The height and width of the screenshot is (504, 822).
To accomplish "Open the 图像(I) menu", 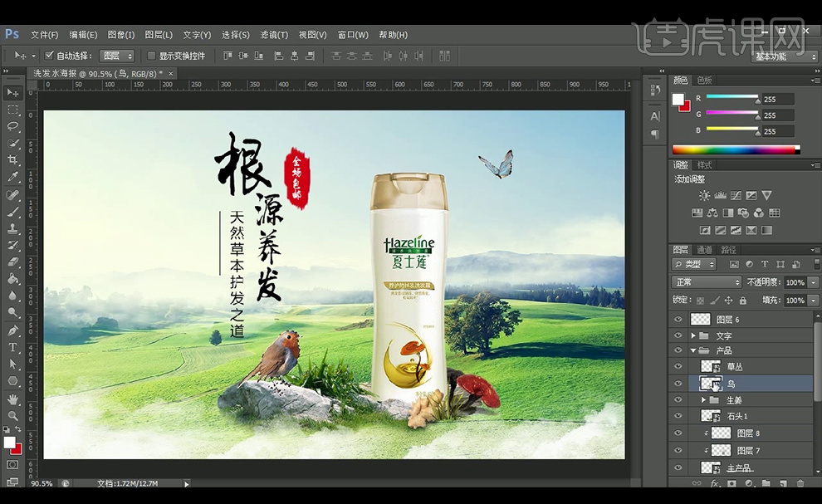I will click(x=120, y=35).
